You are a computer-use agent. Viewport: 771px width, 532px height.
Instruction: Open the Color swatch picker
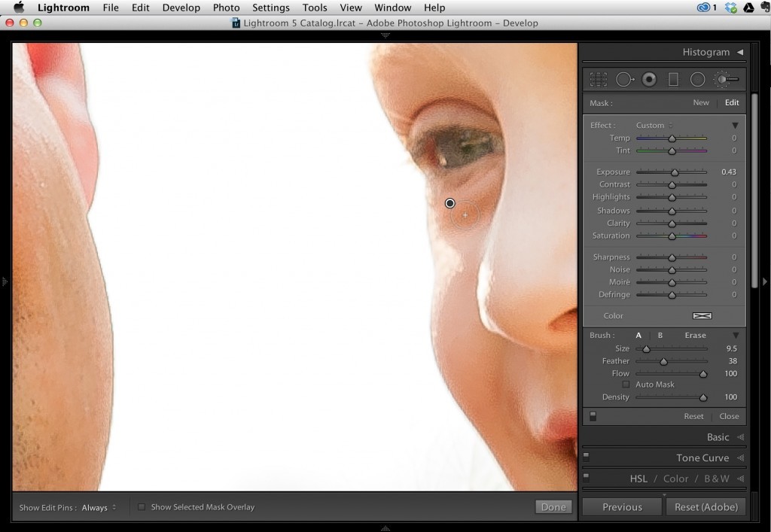coord(702,316)
